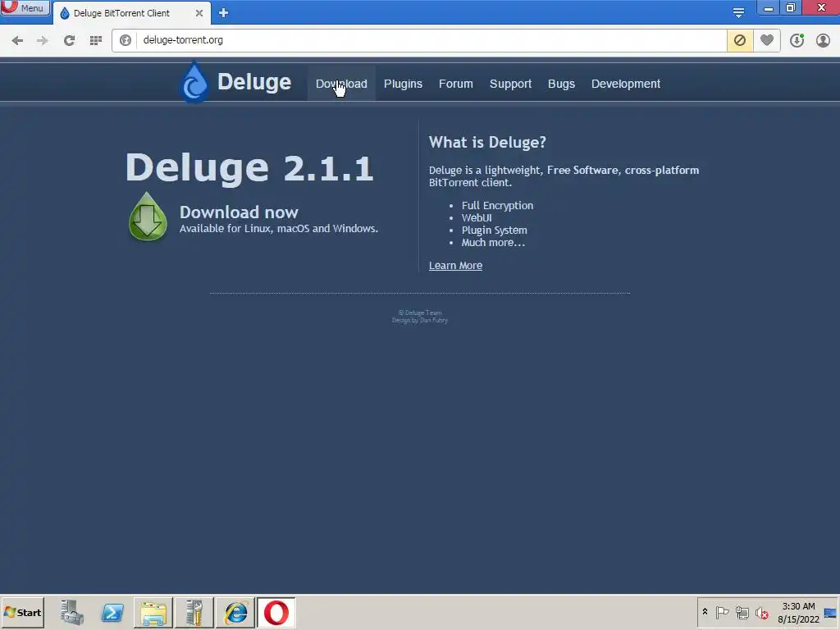The height and width of the screenshot is (630, 840).
Task: Click the Deluge 2.1.1 heading
Action: coord(249,167)
